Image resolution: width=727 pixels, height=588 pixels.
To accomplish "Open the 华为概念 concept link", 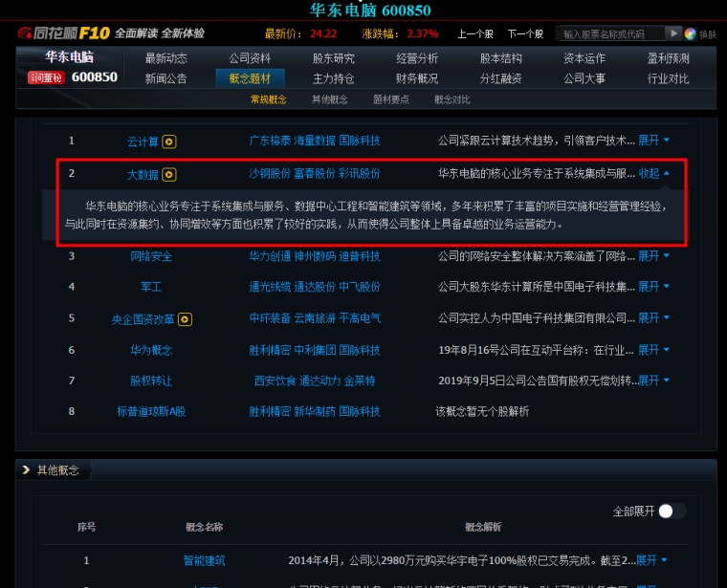I will (151, 350).
